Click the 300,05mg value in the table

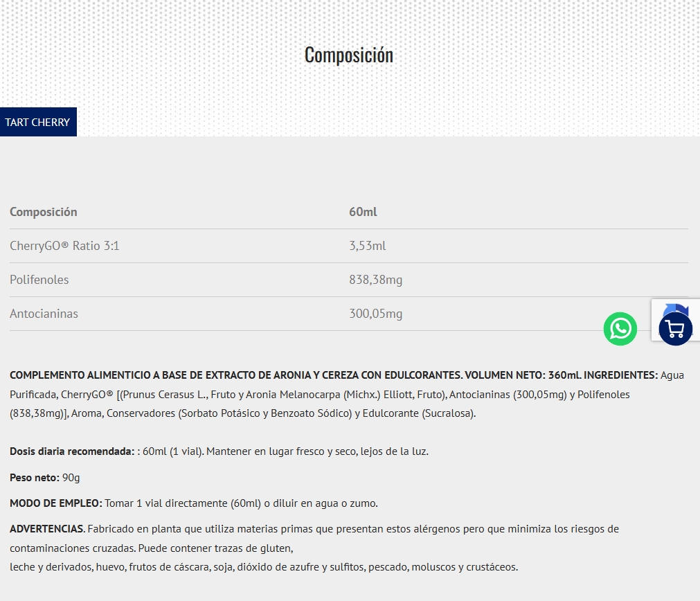coord(375,314)
